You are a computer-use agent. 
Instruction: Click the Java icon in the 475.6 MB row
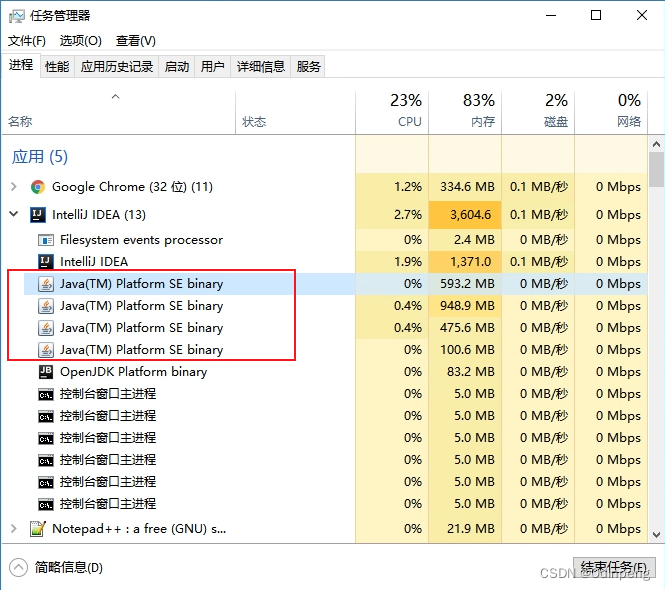coord(46,328)
